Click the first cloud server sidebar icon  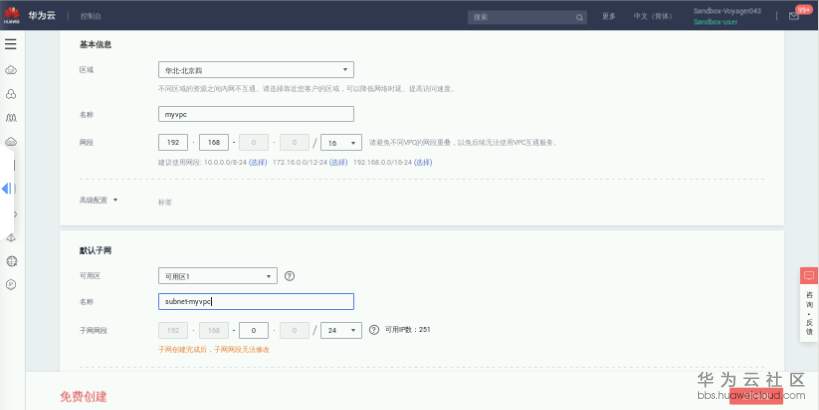pyautogui.click(x=11, y=70)
